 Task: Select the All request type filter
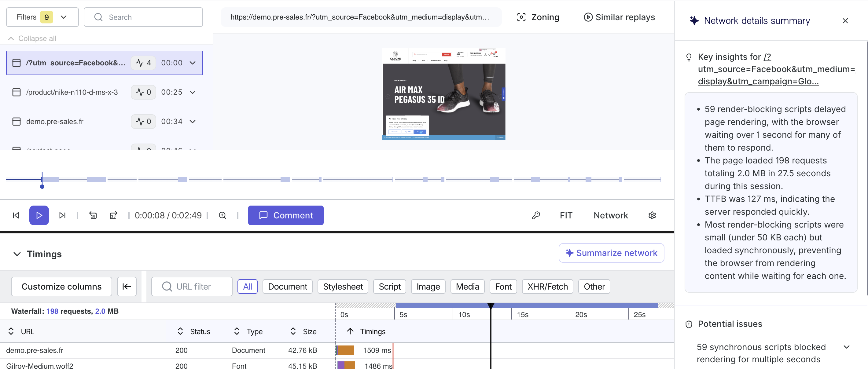[248, 287]
